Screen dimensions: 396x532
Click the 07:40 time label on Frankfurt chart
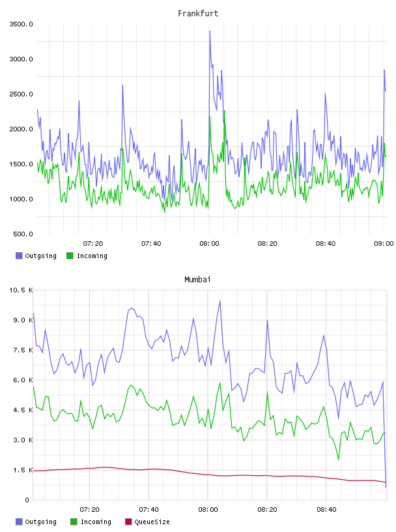click(151, 244)
